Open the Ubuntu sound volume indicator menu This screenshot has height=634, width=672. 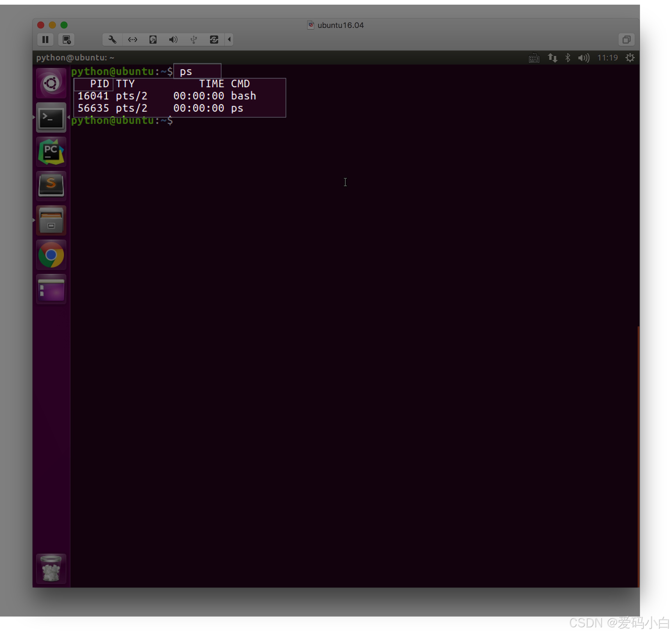584,58
